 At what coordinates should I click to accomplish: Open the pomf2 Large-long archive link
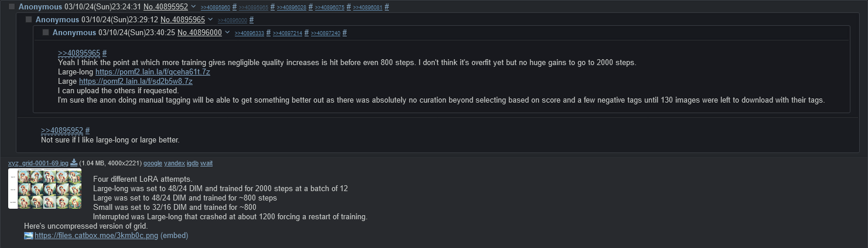click(x=152, y=72)
